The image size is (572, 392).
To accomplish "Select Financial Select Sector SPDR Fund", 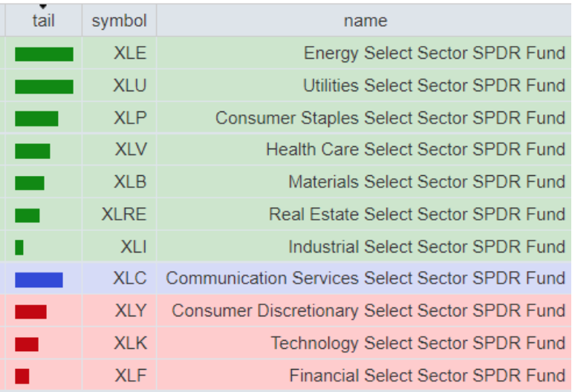I will [427, 376].
